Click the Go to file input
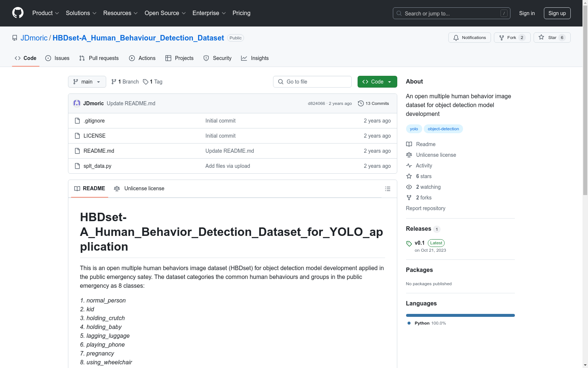This screenshot has height=368, width=588. [x=312, y=82]
